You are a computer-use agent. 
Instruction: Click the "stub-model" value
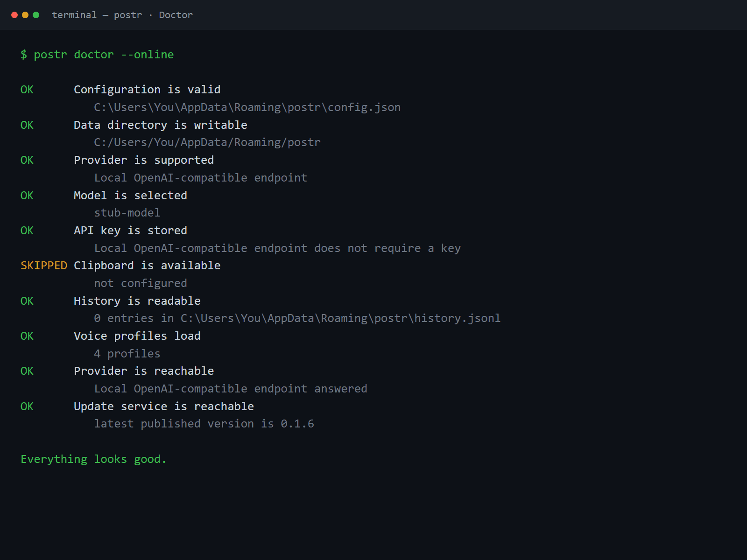coord(127,213)
